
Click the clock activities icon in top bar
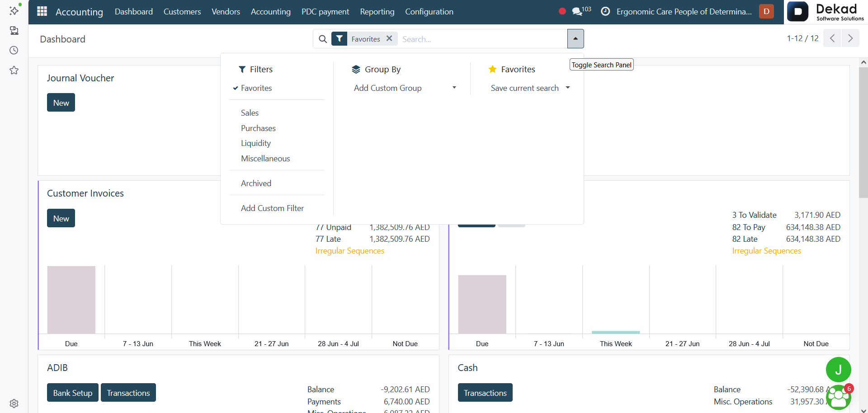click(605, 12)
